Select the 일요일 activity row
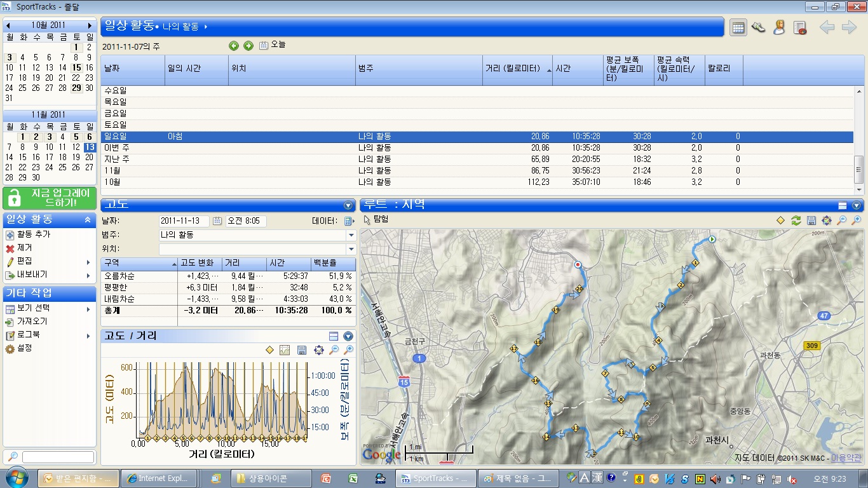Image resolution: width=868 pixels, height=488 pixels. click(x=477, y=137)
